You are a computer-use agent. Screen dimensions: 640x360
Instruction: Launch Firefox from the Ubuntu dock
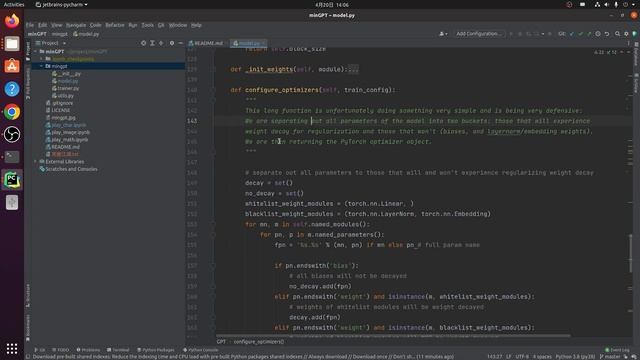pyautogui.click(x=12, y=21)
